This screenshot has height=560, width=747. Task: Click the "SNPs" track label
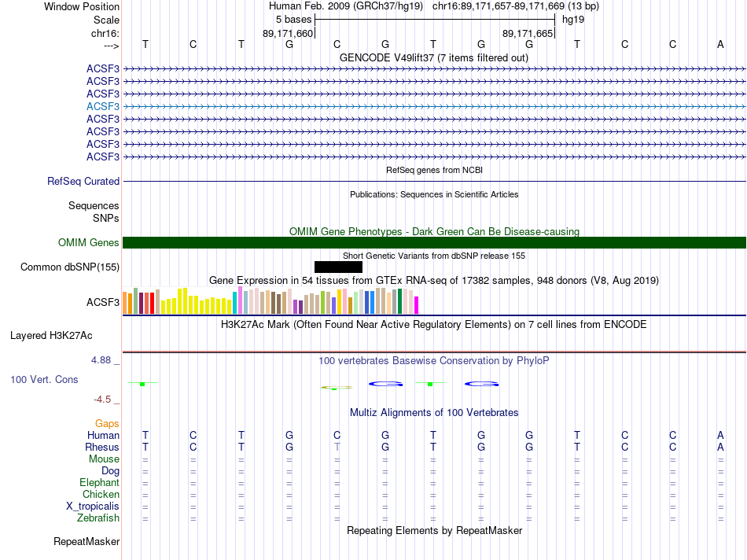tap(106, 218)
